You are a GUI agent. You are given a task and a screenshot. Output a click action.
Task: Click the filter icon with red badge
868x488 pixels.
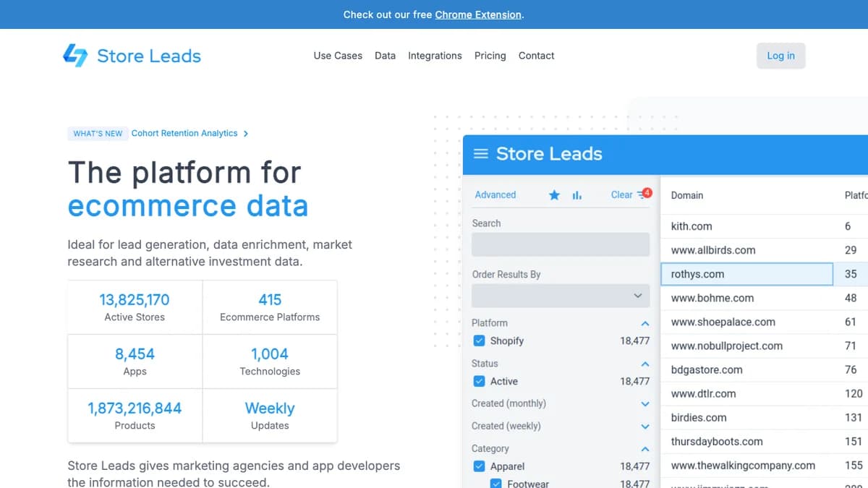(644, 194)
